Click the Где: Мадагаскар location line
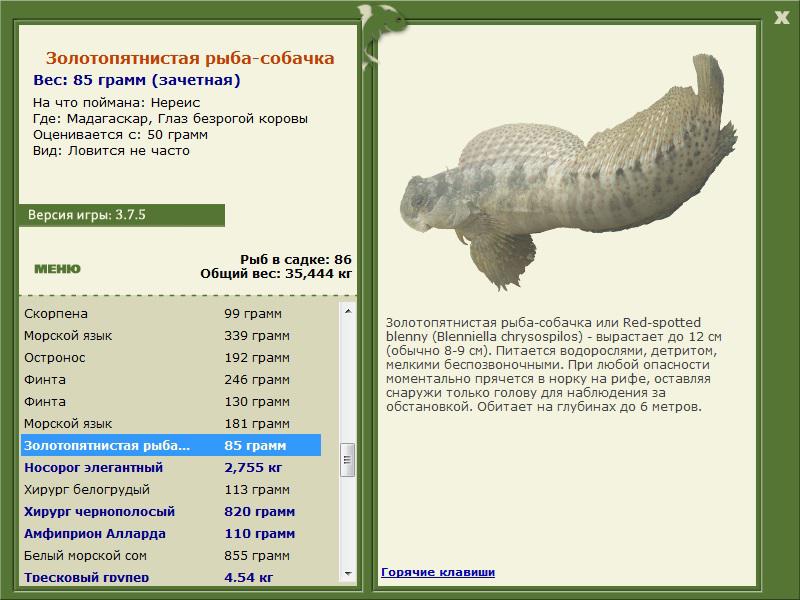The image size is (800, 600). tap(170, 118)
